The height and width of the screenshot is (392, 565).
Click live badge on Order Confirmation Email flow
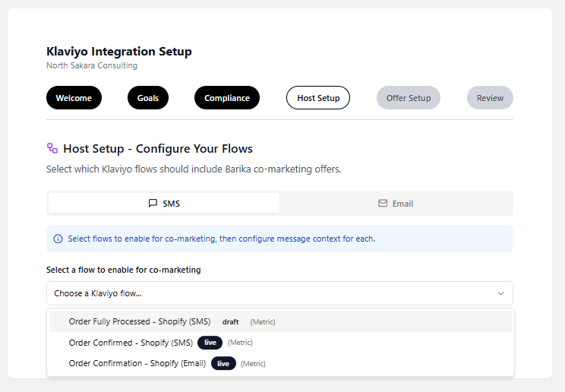(x=223, y=363)
